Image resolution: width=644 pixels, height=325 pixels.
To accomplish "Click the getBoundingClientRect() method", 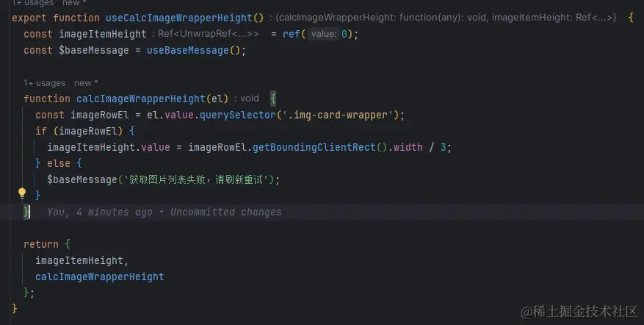I will 319,147.
